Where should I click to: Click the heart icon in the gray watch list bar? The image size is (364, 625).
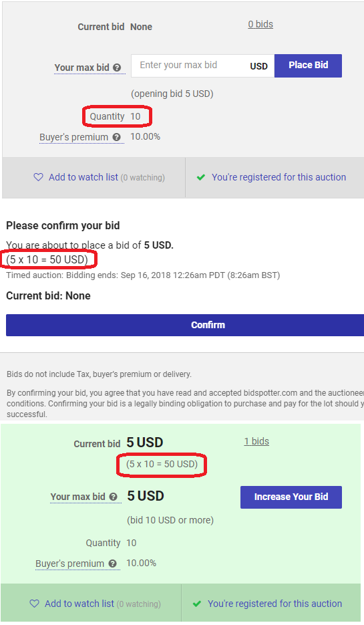point(38,177)
